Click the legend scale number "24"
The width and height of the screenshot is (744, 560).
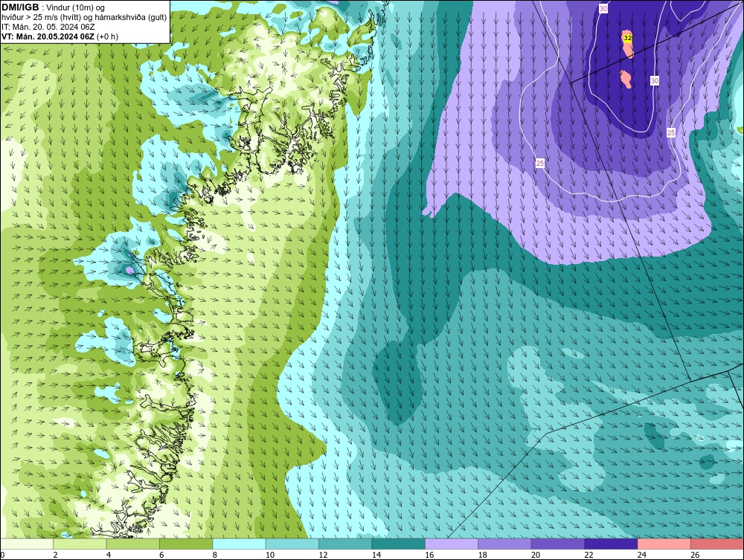click(642, 555)
